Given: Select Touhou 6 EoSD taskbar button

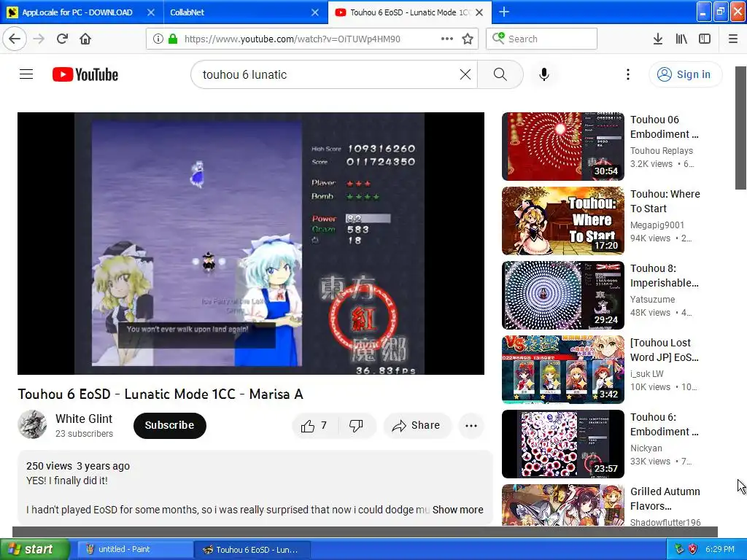Looking at the screenshot, I should pos(252,550).
